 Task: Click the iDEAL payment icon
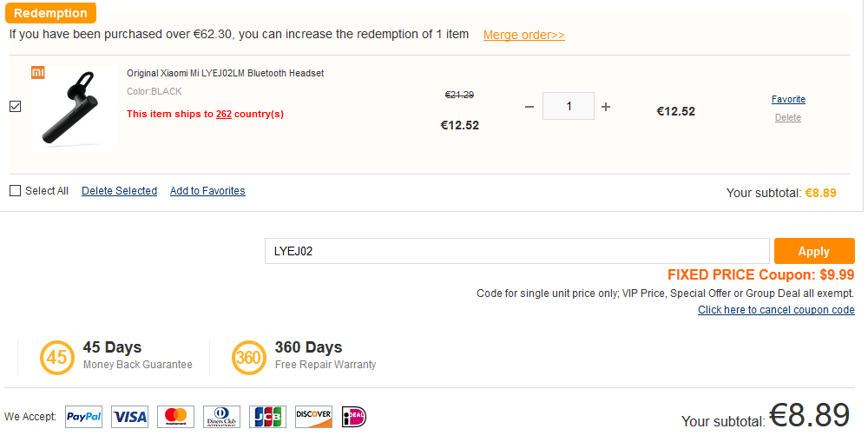pyautogui.click(x=354, y=417)
